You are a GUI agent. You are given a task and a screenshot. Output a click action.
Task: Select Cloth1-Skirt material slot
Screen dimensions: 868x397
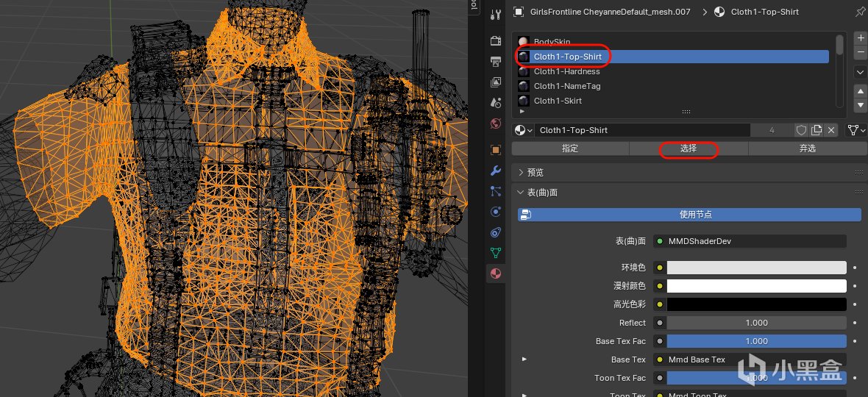(x=558, y=101)
